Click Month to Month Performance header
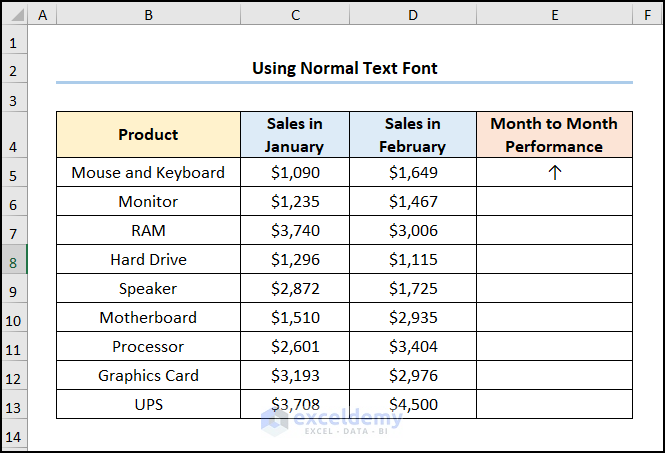Screen dimensions: 665x453 coord(555,135)
